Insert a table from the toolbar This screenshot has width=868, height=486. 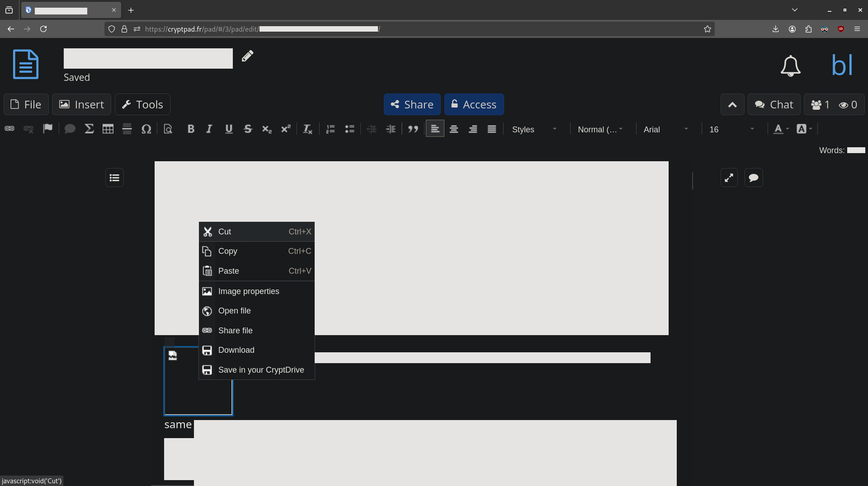click(x=108, y=129)
